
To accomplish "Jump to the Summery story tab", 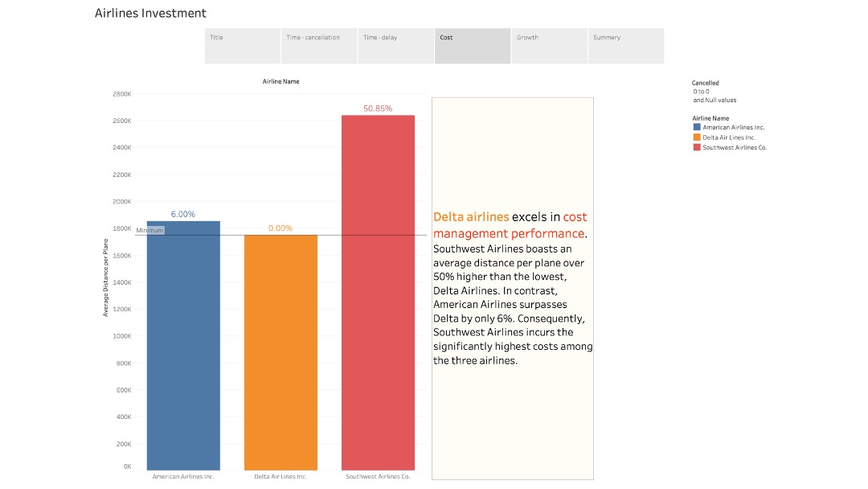I will pyautogui.click(x=625, y=46).
